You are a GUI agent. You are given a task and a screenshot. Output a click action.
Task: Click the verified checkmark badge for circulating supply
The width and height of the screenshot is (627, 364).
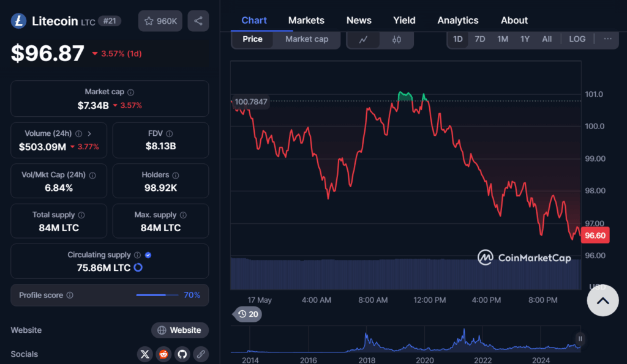[148, 255]
